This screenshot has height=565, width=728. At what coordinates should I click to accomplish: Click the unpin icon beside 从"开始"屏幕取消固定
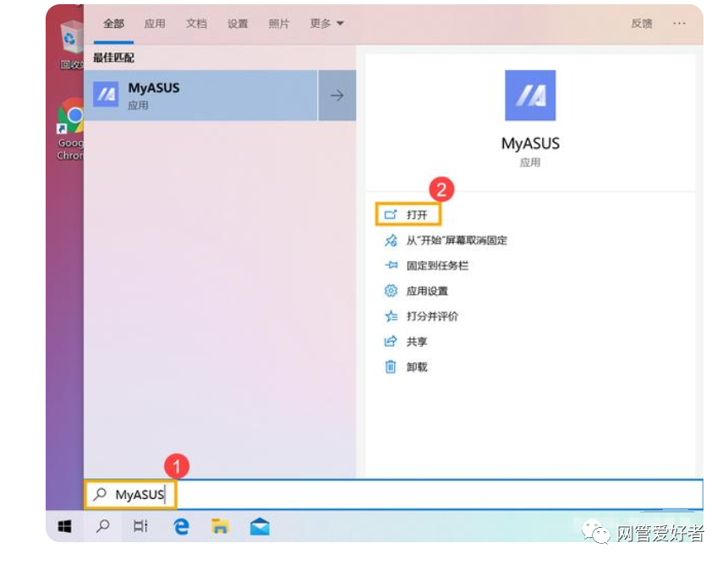[391, 240]
